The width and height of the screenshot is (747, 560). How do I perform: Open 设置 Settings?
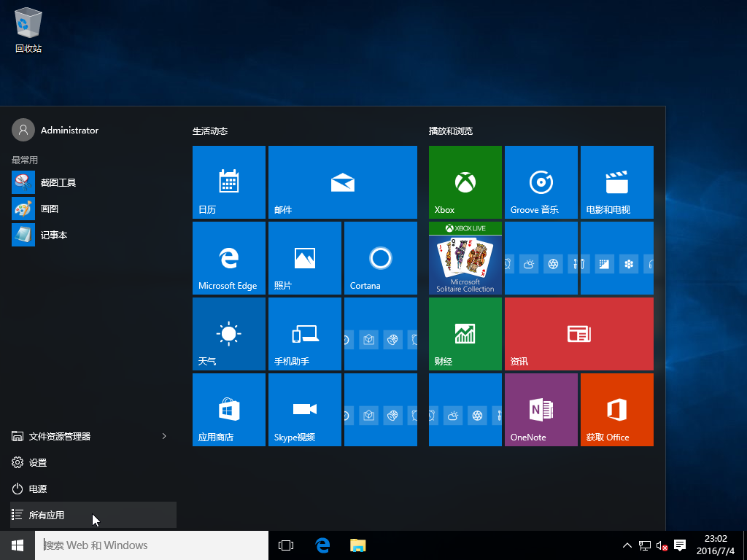[93, 462]
